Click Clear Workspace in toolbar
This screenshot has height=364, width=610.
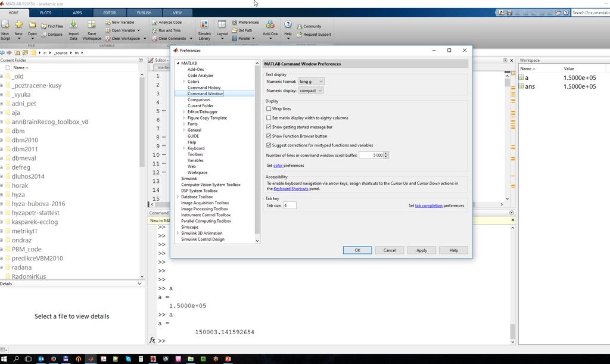pos(125,39)
